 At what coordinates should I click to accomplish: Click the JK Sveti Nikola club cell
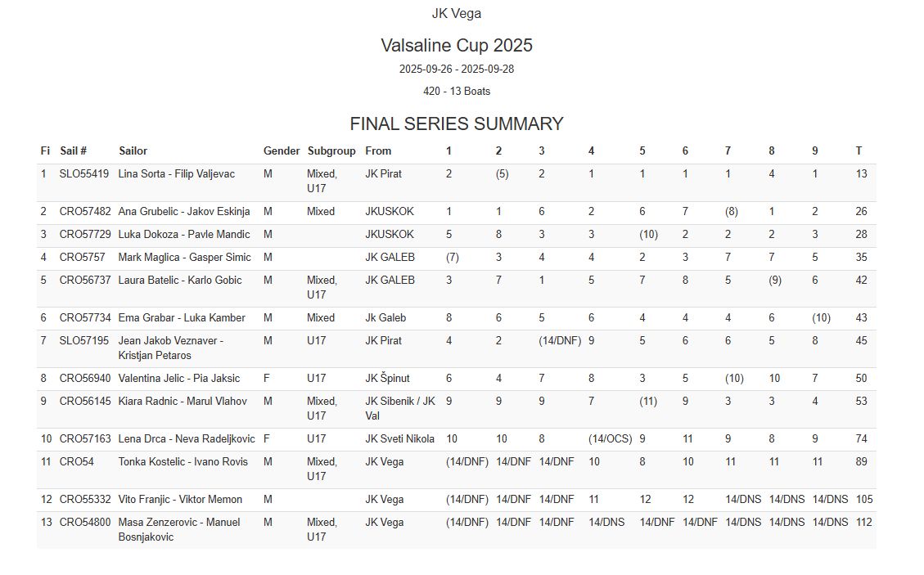pyautogui.click(x=399, y=438)
